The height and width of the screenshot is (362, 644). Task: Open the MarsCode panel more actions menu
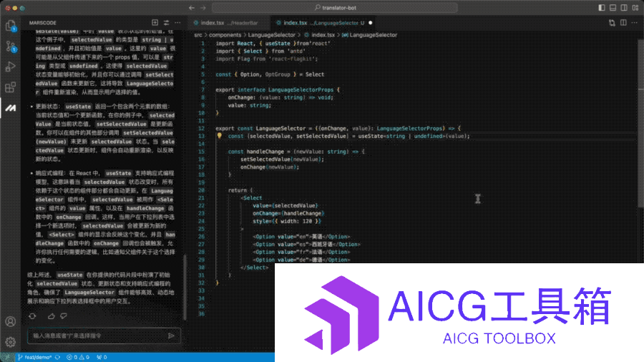point(177,23)
